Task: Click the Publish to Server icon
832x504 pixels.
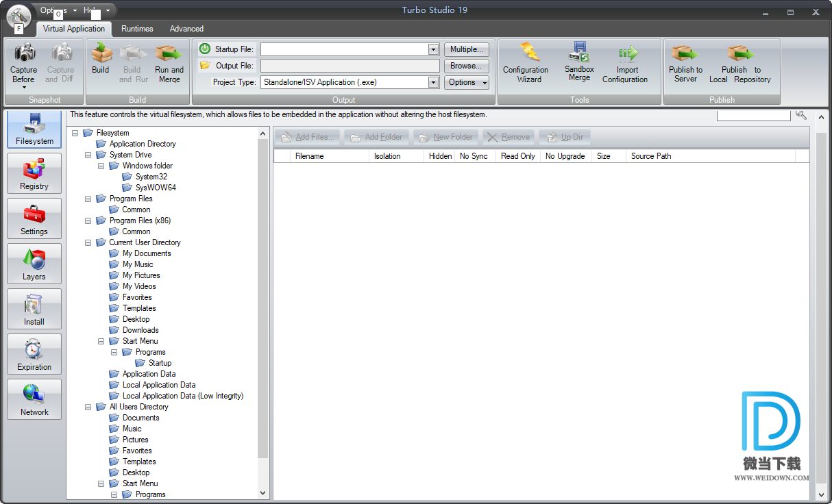Action: tap(685, 53)
